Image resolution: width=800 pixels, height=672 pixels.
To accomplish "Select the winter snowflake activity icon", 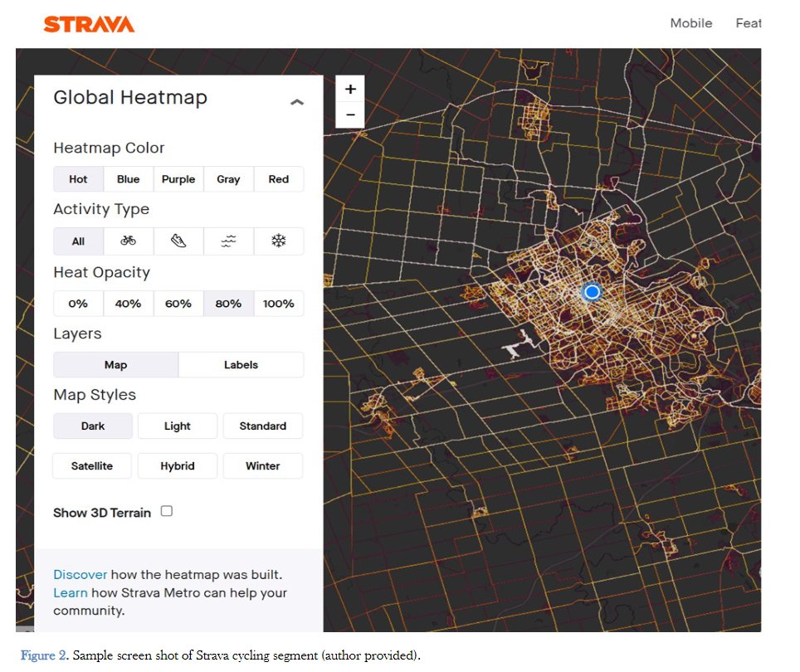I will pos(278,241).
